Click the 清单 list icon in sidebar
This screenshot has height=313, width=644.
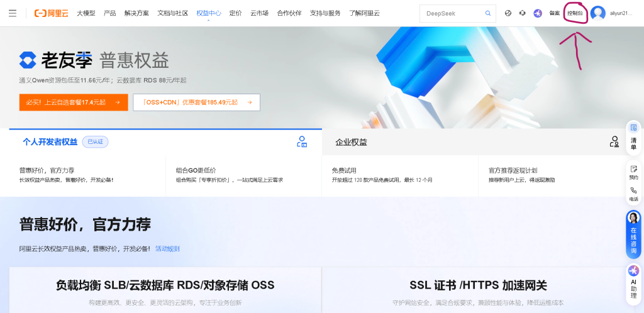pos(633,136)
